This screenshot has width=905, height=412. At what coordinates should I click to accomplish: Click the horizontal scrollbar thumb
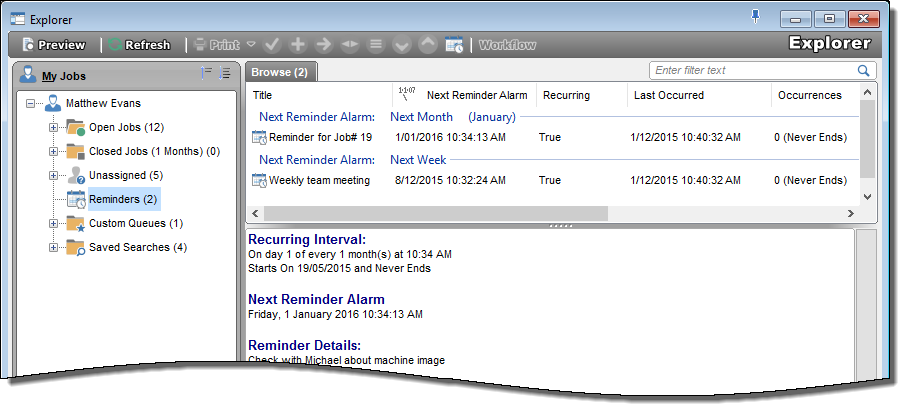click(x=436, y=214)
